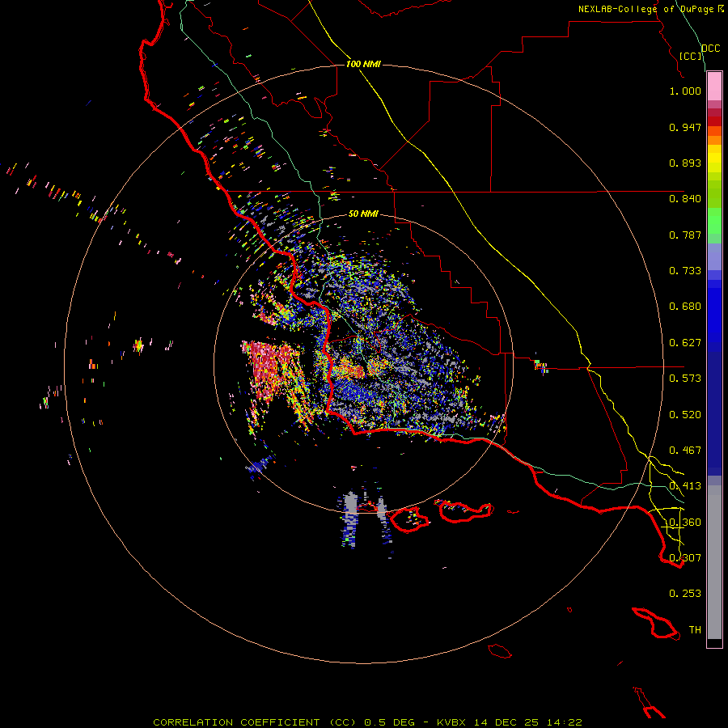Click the 0.947 scale value

tap(685, 127)
